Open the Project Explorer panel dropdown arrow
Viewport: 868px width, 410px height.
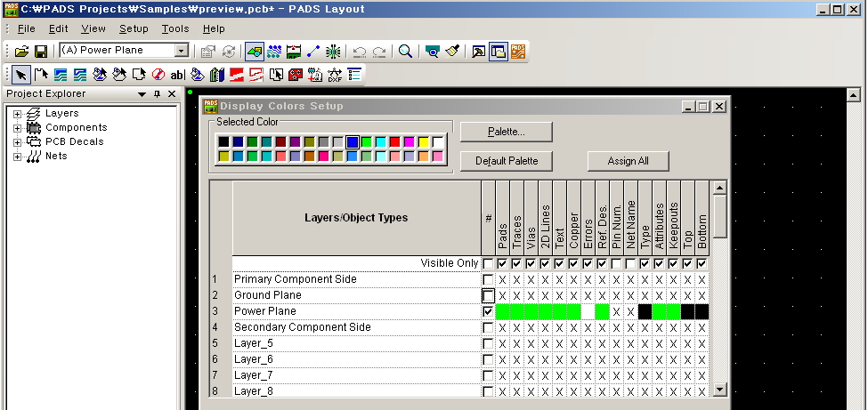[x=142, y=94]
